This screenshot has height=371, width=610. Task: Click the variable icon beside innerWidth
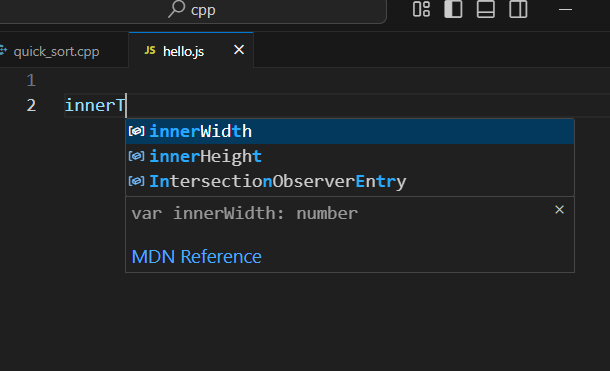[137, 131]
